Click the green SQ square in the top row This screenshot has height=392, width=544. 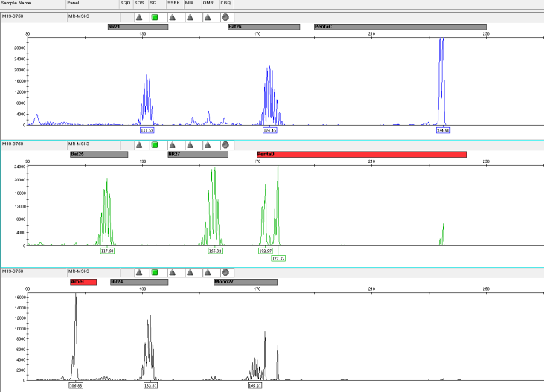coord(154,16)
